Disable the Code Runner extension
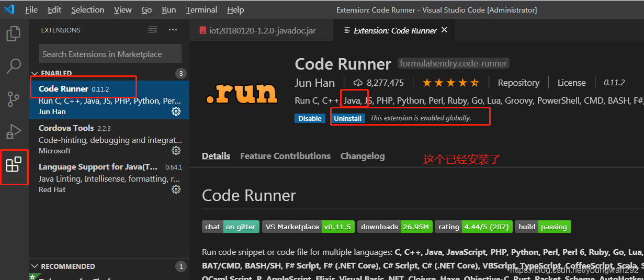 click(x=310, y=118)
